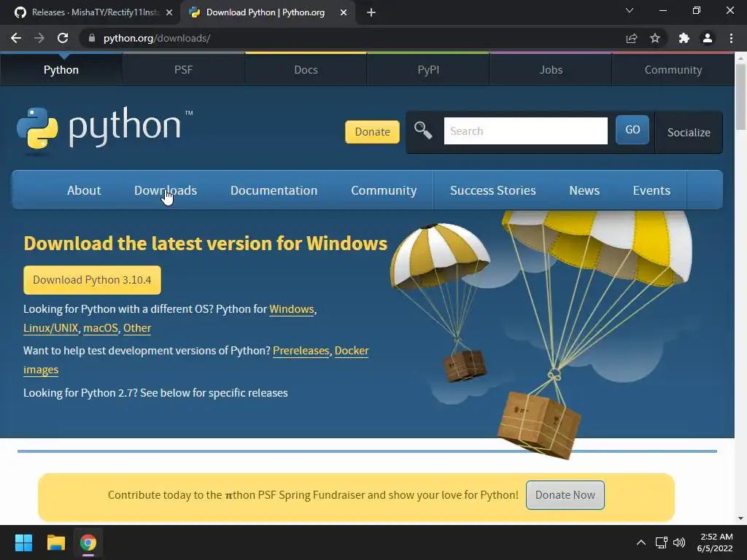Follow the Windows link
The image size is (747, 560).
click(x=292, y=309)
